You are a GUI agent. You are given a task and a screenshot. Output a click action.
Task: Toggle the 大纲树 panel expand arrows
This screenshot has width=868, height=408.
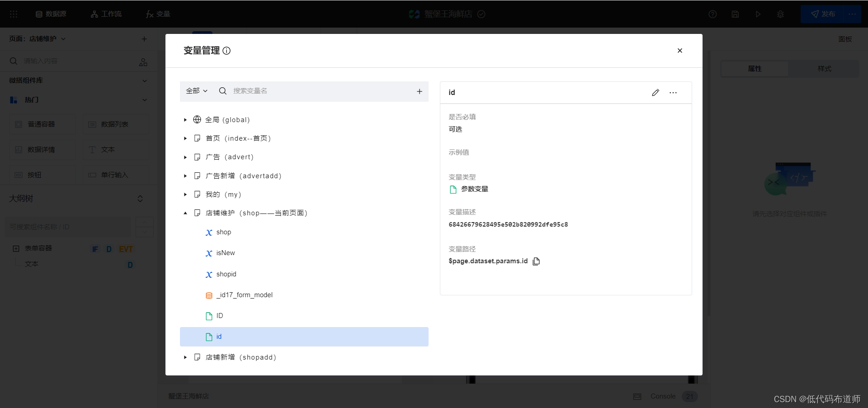coord(140,199)
